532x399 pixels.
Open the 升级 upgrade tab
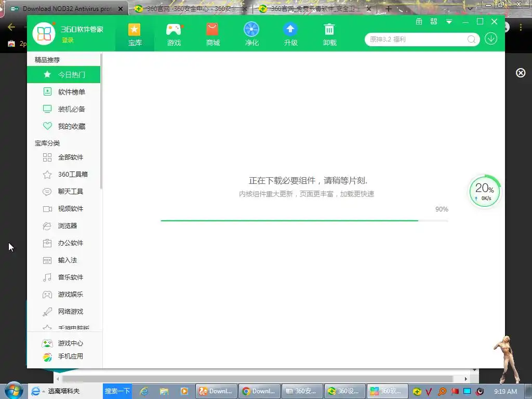point(290,35)
